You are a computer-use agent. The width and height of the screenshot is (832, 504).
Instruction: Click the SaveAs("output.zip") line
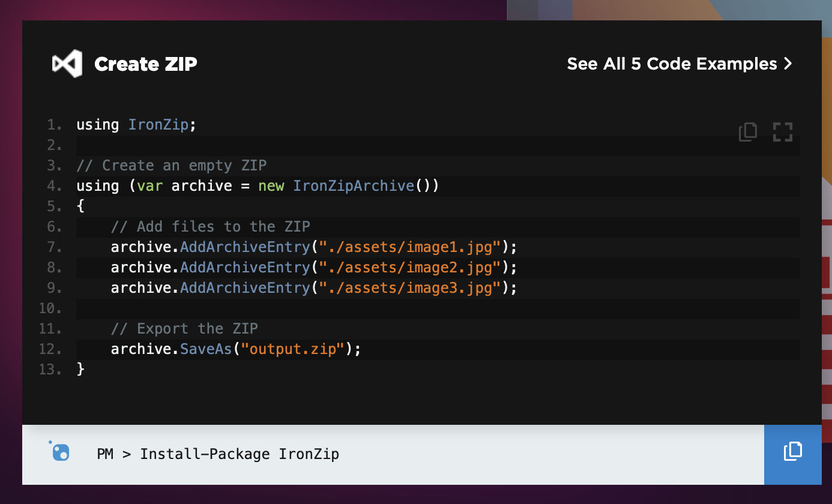(x=236, y=349)
